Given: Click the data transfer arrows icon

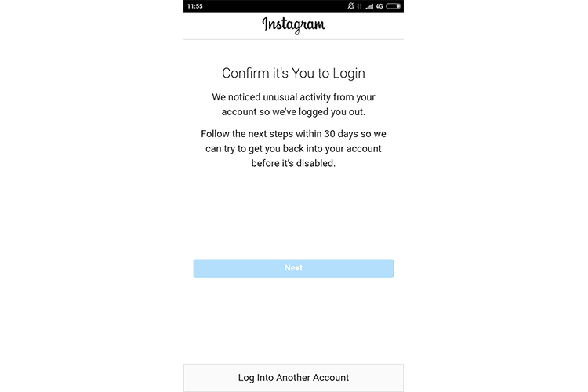Looking at the screenshot, I should [x=359, y=6].
